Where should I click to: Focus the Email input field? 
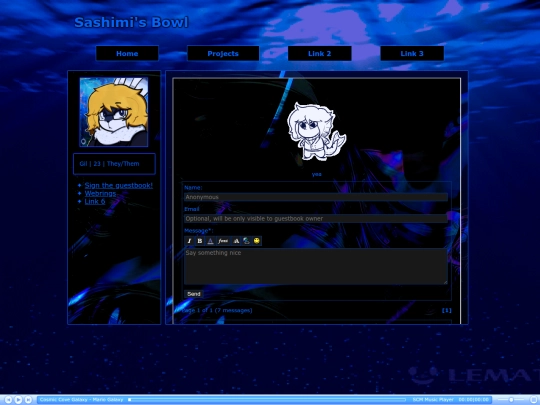(316, 218)
